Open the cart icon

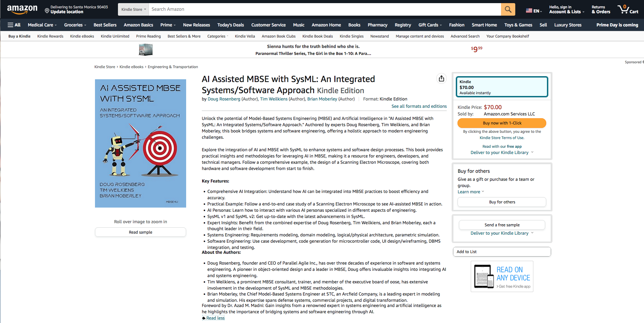click(x=628, y=9)
